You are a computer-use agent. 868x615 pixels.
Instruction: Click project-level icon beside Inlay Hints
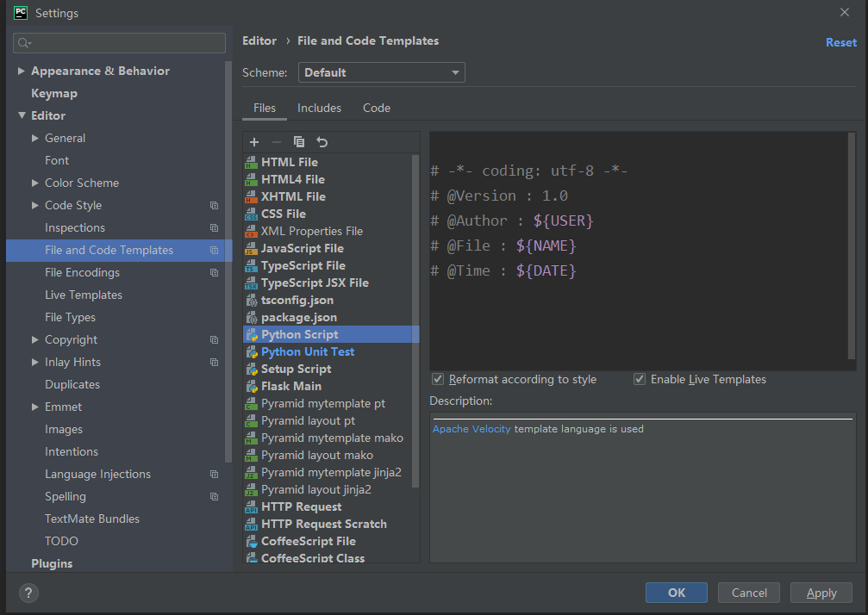pyautogui.click(x=215, y=363)
